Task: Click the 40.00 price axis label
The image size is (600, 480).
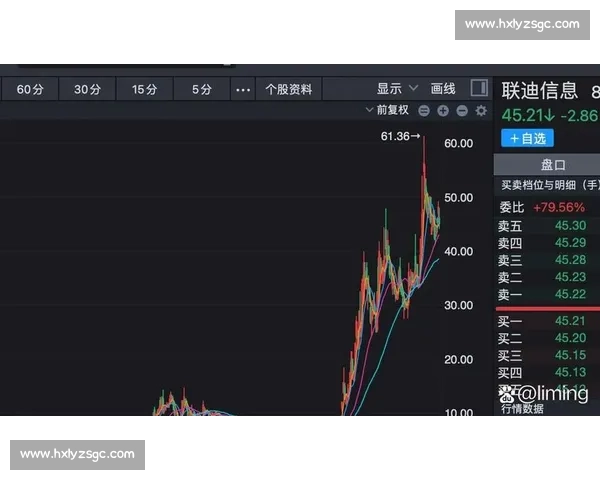Action: tap(458, 251)
